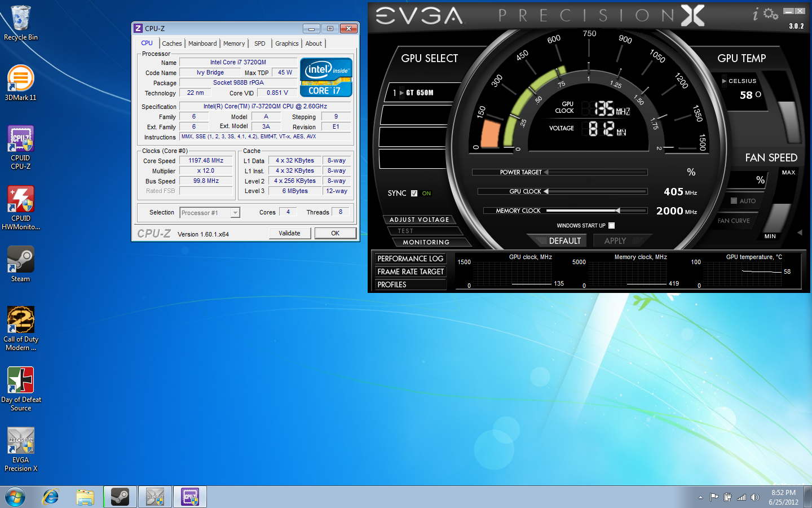Open Internet Explorer from the taskbar
The image size is (812, 508).
[51, 497]
